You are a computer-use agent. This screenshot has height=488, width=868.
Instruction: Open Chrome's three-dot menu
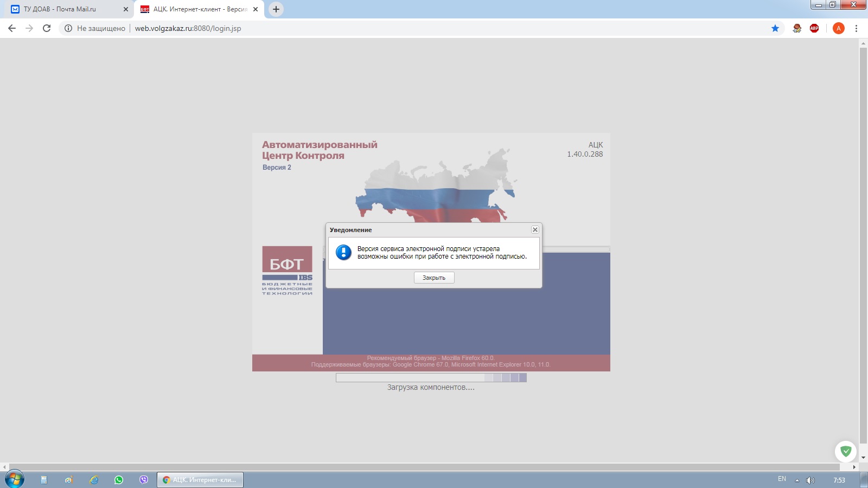coord(857,28)
